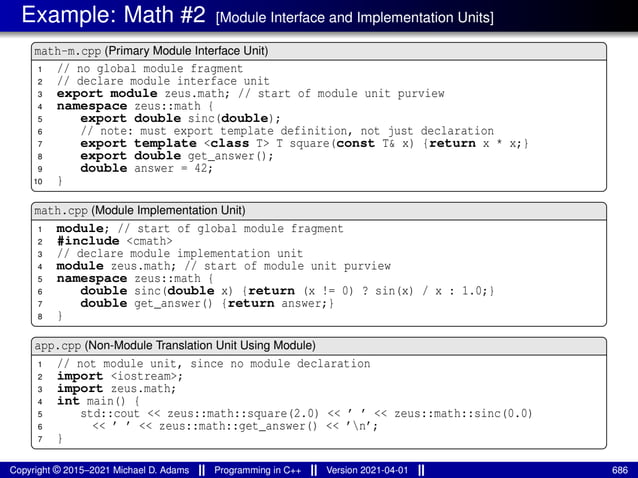Viewport: 638px width, 478px height.
Task: Click the subtitle 'Module Interface and Implementation Units'
Action: click(x=355, y=17)
